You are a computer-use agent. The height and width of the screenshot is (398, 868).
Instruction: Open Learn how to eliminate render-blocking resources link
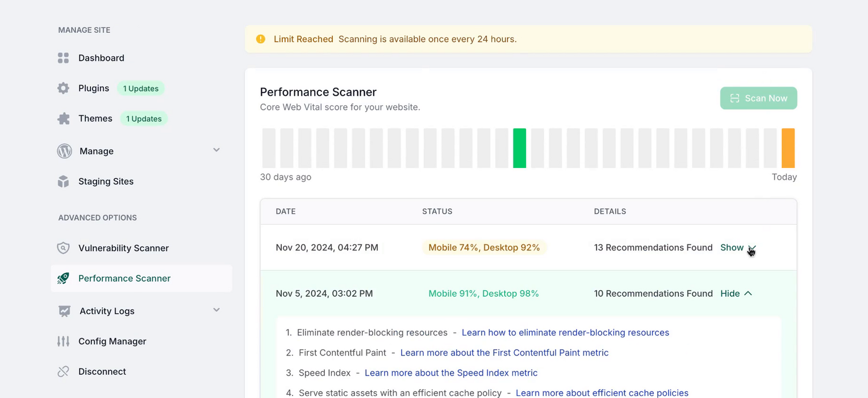click(x=565, y=333)
